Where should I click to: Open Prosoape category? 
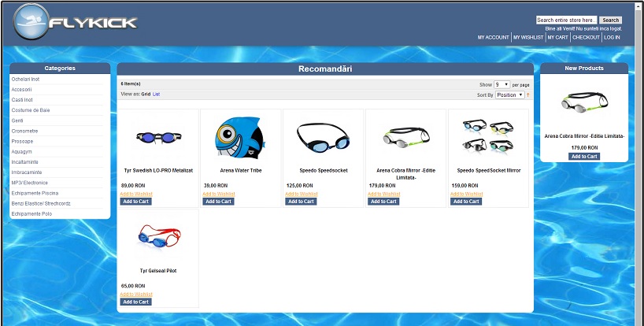22,142
